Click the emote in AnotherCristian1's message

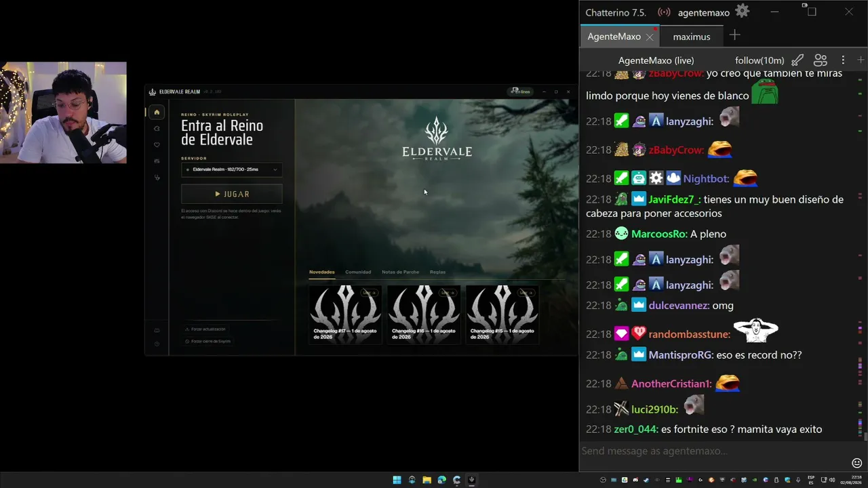[727, 383]
